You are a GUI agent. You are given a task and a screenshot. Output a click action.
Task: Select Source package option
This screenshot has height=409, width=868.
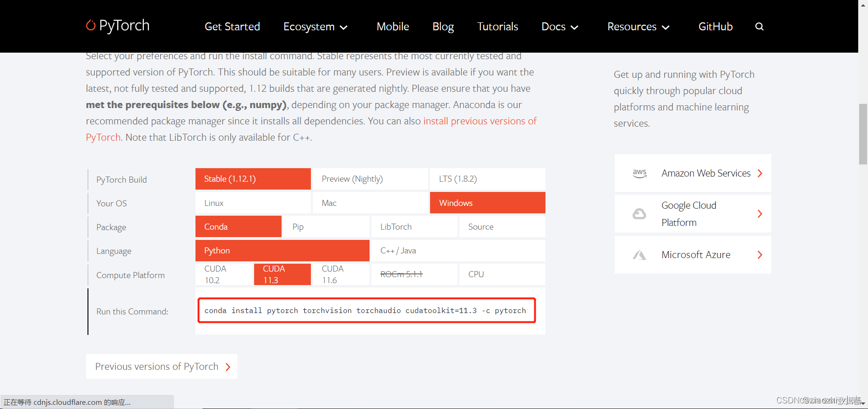pyautogui.click(x=502, y=226)
